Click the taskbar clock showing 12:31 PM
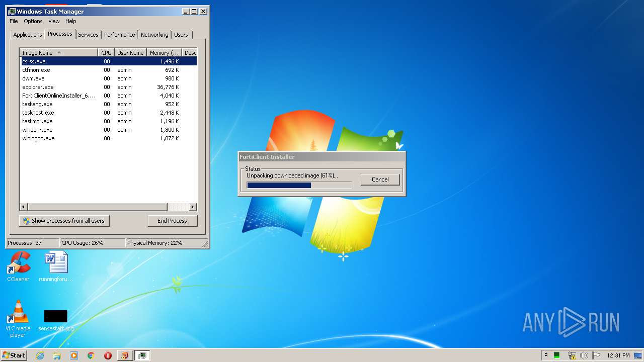Viewport: 644px width, 362px height. point(618,355)
